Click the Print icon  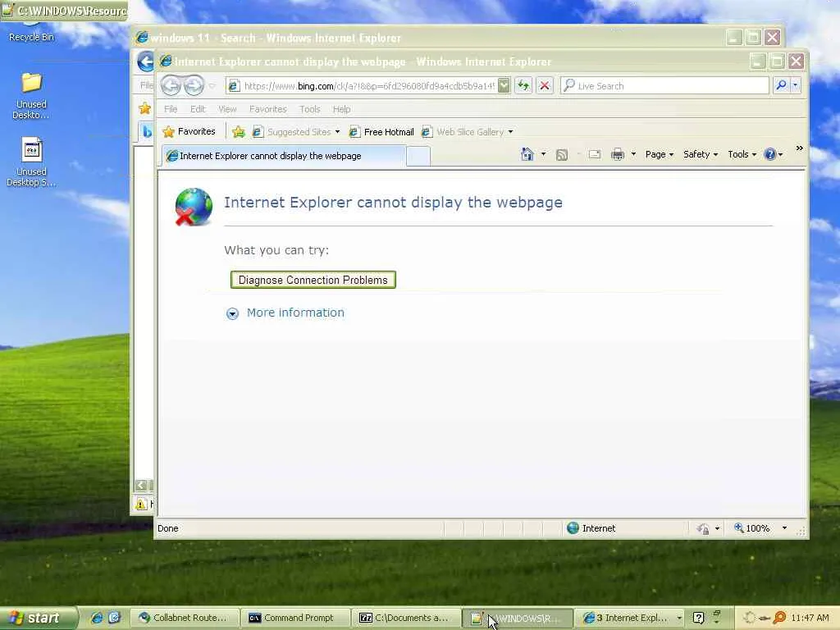point(618,155)
